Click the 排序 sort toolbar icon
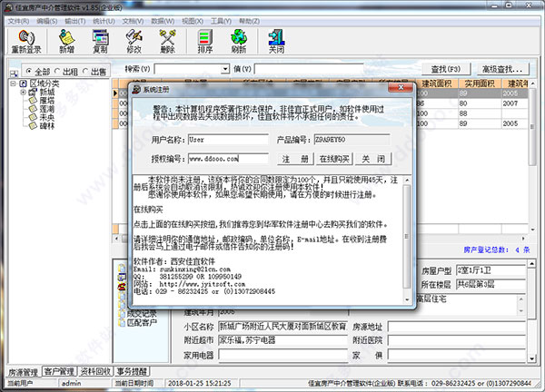The width and height of the screenshot is (545, 392). click(x=205, y=42)
